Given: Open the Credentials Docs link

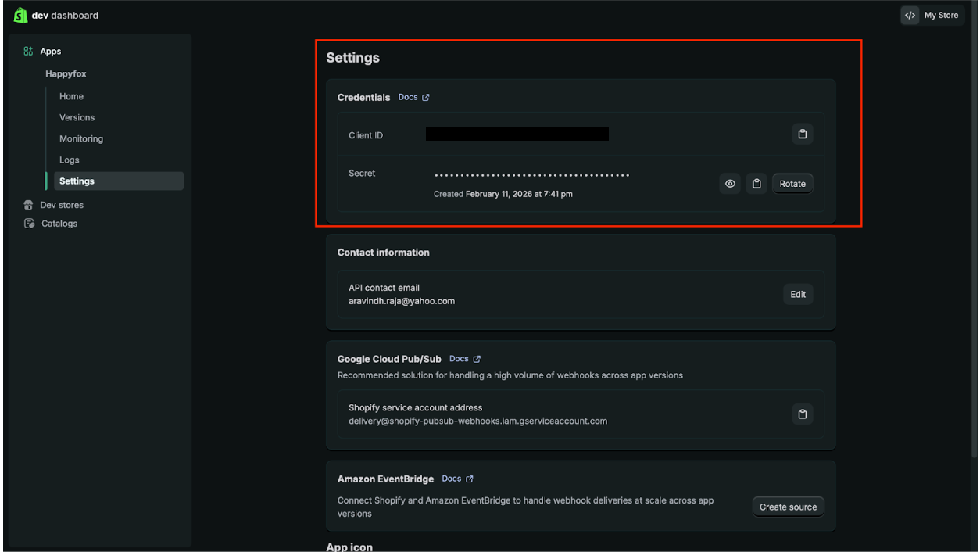Looking at the screenshot, I should coord(413,98).
